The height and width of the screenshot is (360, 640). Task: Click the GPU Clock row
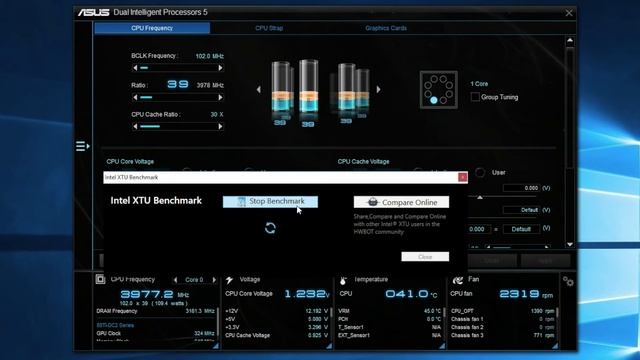[156, 333]
